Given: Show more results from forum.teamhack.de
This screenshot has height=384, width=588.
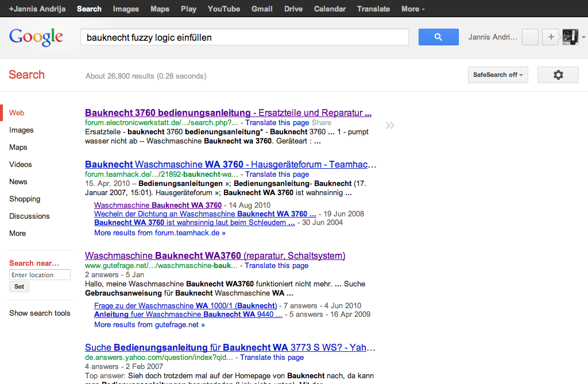Looking at the screenshot, I should pyautogui.click(x=160, y=233).
